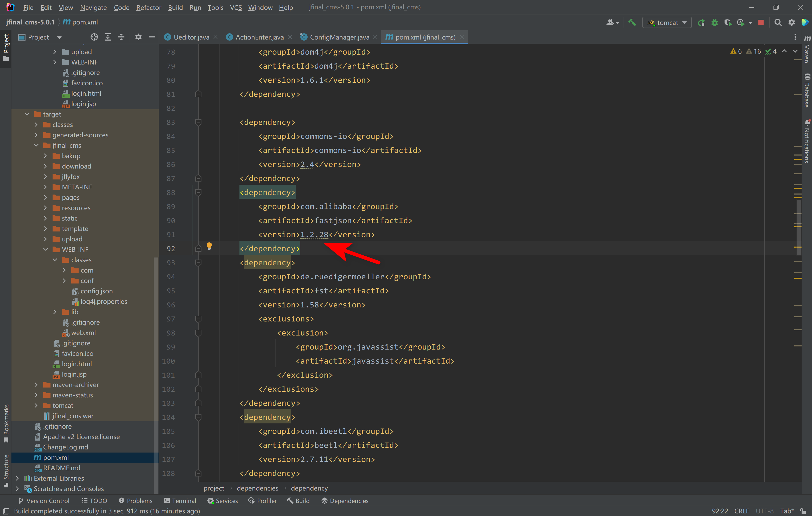Click the Build Project hammer icon
This screenshot has width=812, height=516.
(x=632, y=23)
